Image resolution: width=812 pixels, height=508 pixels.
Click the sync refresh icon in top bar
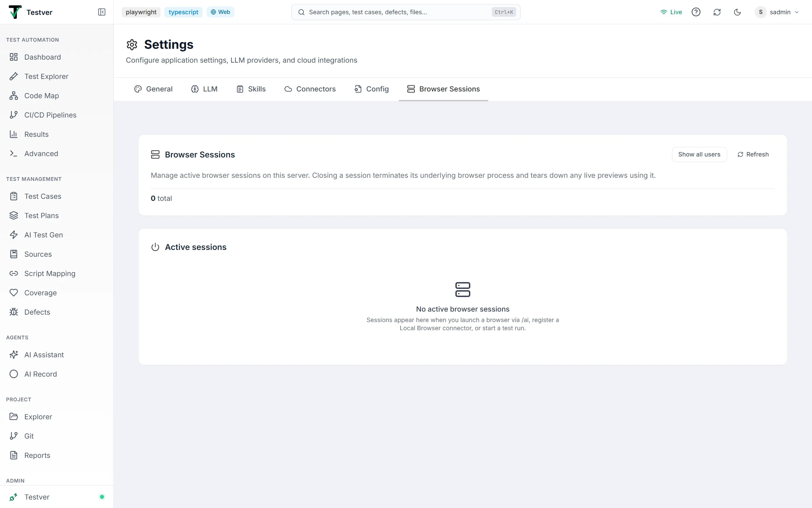tap(717, 12)
